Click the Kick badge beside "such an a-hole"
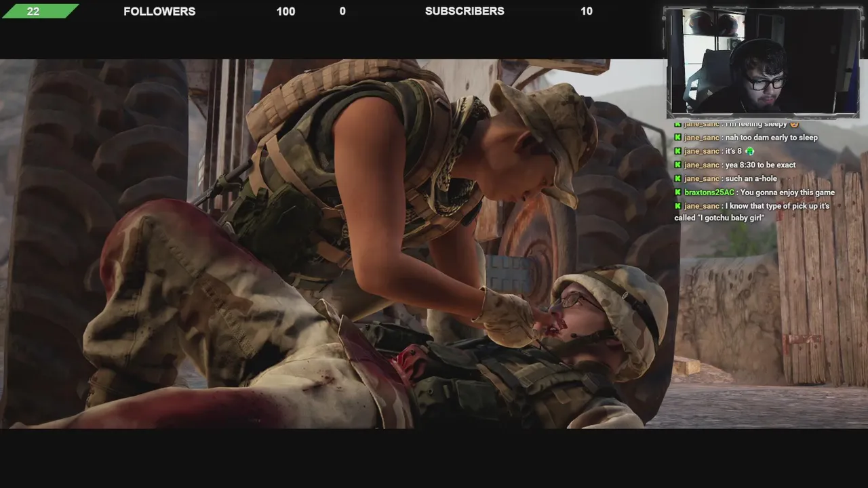 (x=677, y=179)
